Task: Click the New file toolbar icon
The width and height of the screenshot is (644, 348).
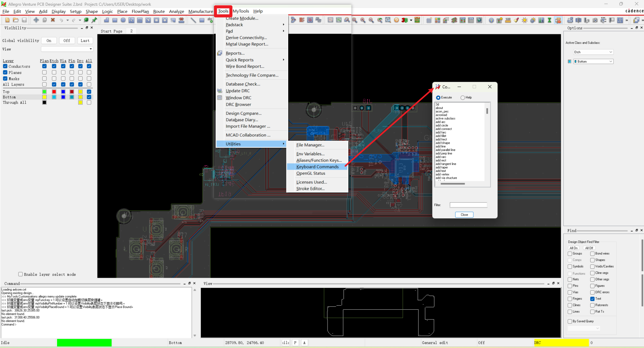Action: [7, 20]
